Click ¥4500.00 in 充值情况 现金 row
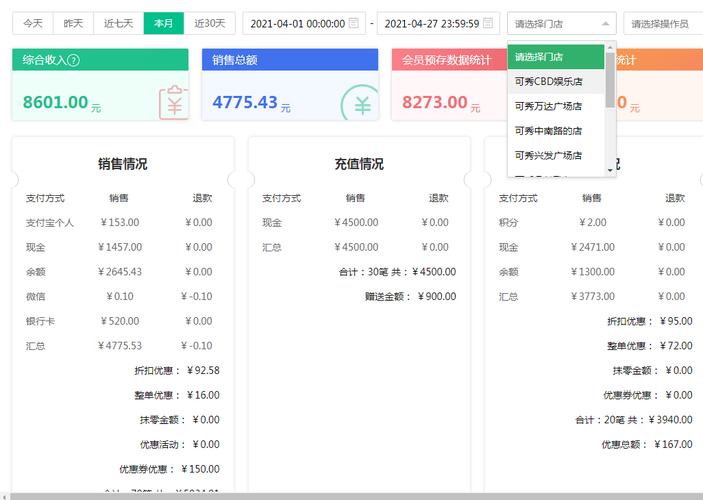 [356, 222]
